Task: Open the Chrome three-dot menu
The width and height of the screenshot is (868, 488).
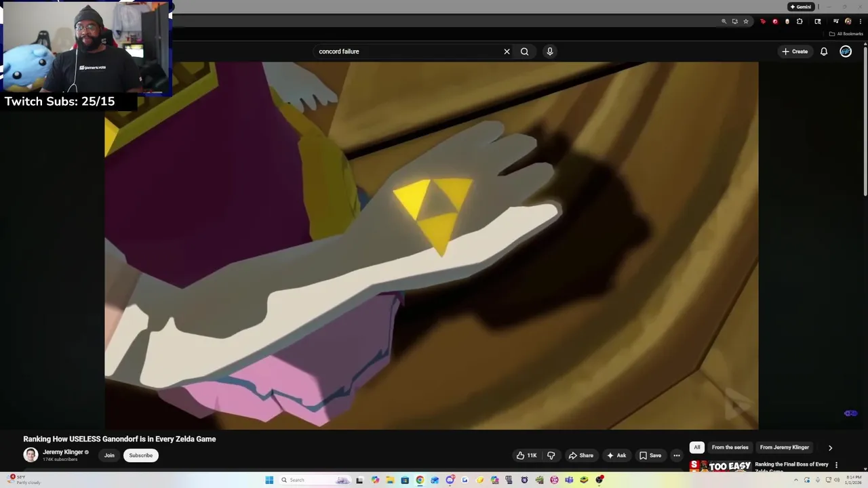Action: tap(861, 21)
